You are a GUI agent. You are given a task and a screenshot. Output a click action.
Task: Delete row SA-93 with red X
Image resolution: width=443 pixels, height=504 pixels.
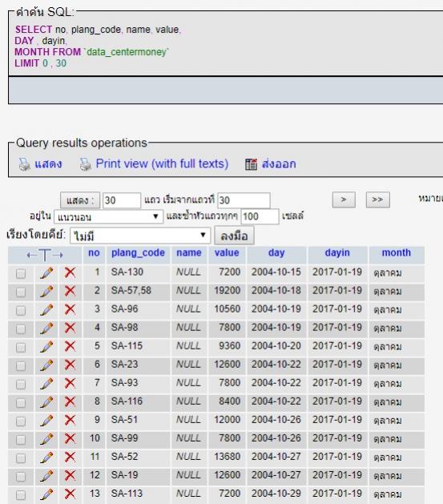click(70, 384)
